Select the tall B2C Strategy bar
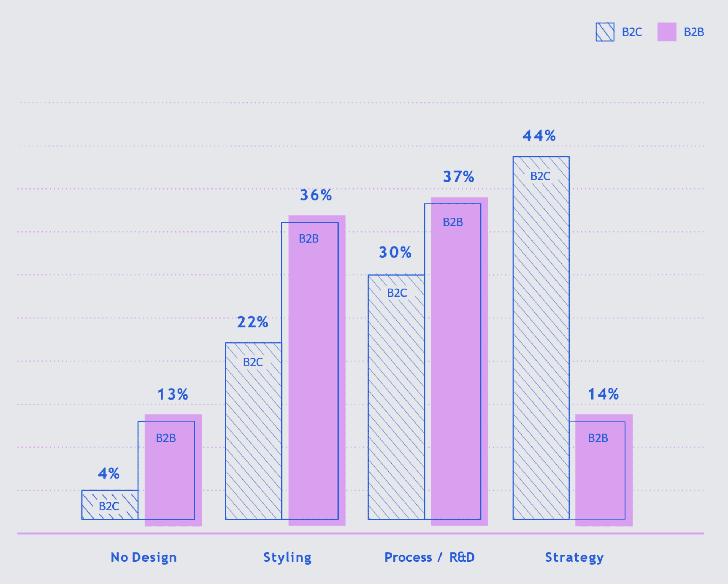The width and height of the screenshot is (728, 584). (x=541, y=338)
